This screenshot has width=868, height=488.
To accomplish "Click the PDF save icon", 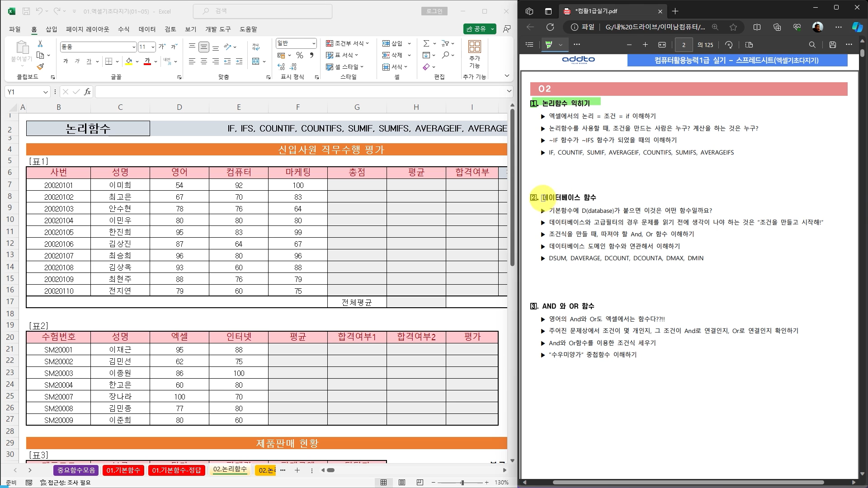I will click(x=833, y=45).
